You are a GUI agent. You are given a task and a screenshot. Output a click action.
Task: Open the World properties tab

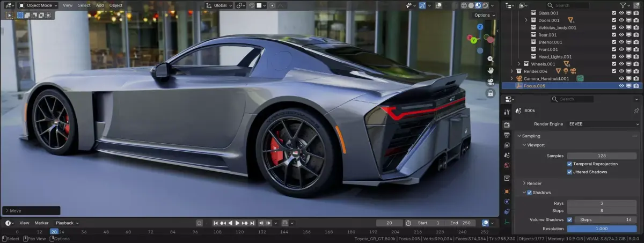coord(507,166)
